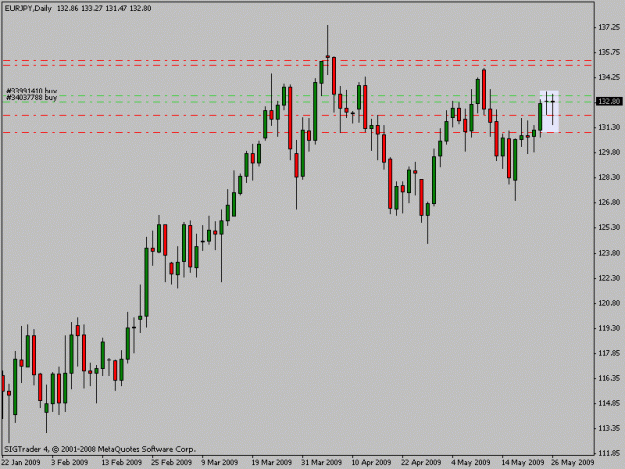Click the 22 Jan 2009 date label

click(x=21, y=462)
